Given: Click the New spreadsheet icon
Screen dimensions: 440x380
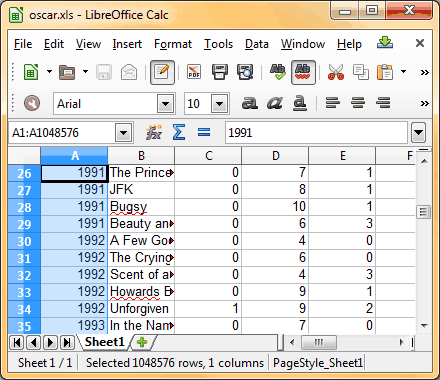Looking at the screenshot, I should [31, 72].
